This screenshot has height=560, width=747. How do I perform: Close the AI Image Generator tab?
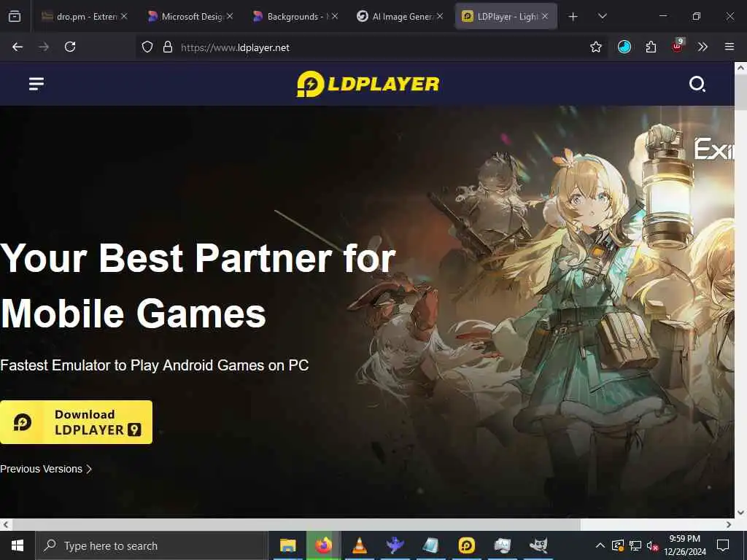click(440, 16)
